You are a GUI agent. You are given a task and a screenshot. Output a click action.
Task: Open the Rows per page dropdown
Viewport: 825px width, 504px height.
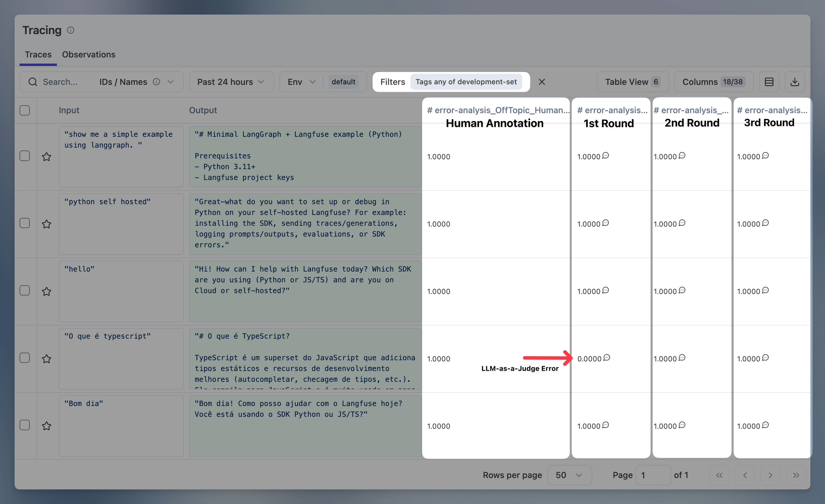[x=569, y=475]
